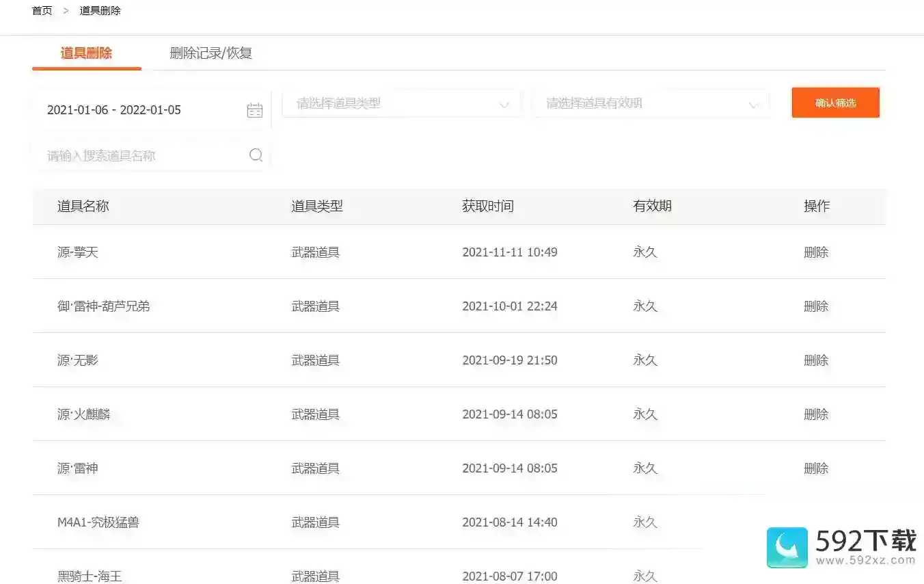Focus the 请输入搜索道具名称 search field
This screenshot has height=584, width=924.
152,155
